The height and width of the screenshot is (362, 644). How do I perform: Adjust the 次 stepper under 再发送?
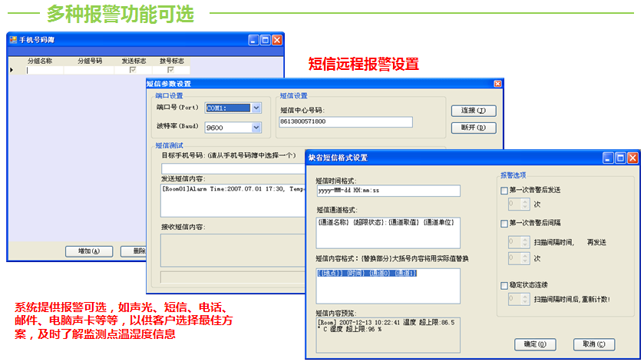[x=524, y=258]
